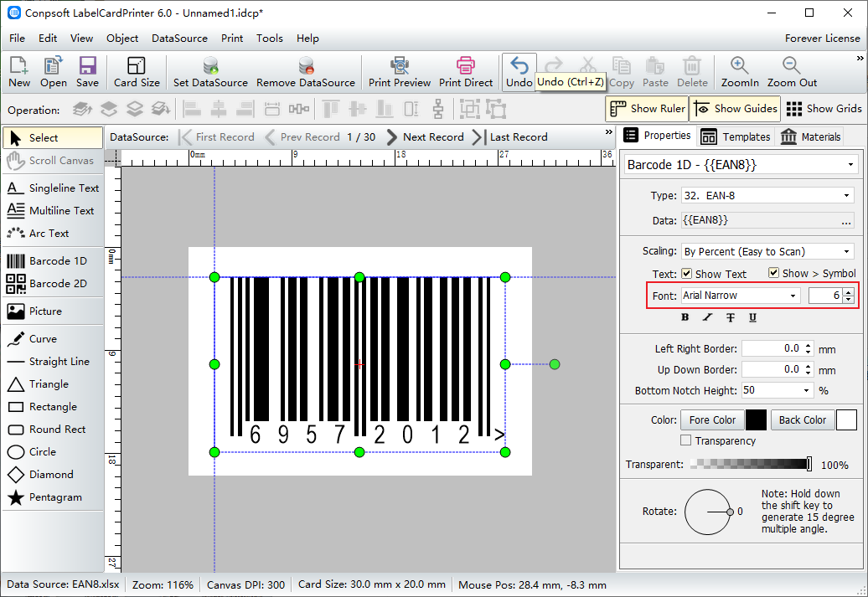Toggle the Show Text checkbox
Image resolution: width=868 pixels, height=597 pixels.
point(686,273)
